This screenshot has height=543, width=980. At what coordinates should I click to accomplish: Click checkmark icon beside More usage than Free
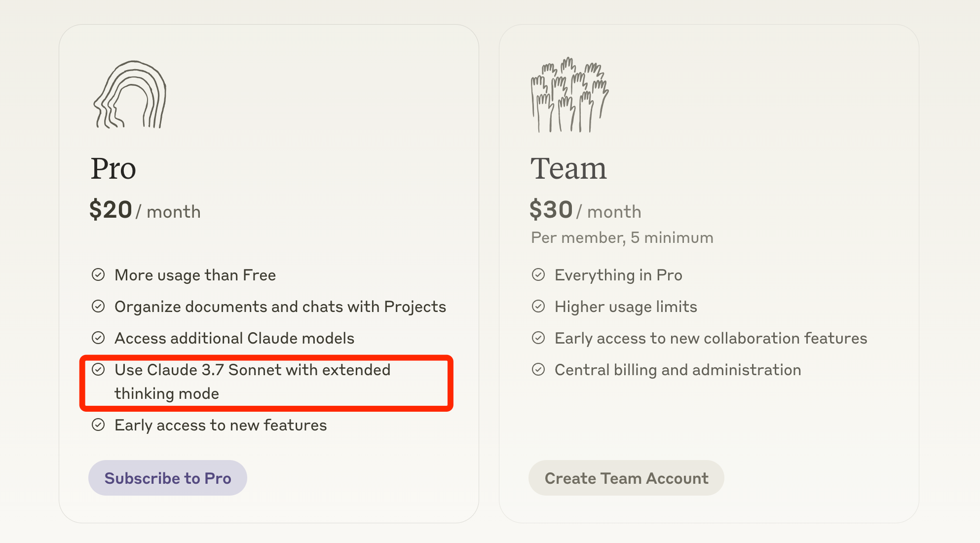pyautogui.click(x=98, y=274)
